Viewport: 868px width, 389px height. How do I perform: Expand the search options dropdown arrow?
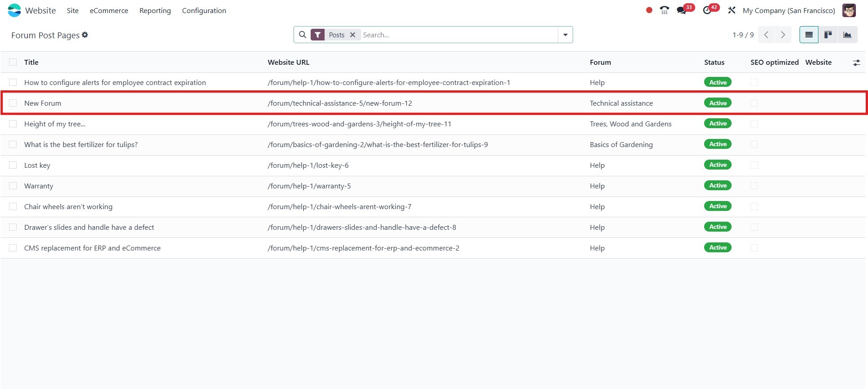point(565,35)
